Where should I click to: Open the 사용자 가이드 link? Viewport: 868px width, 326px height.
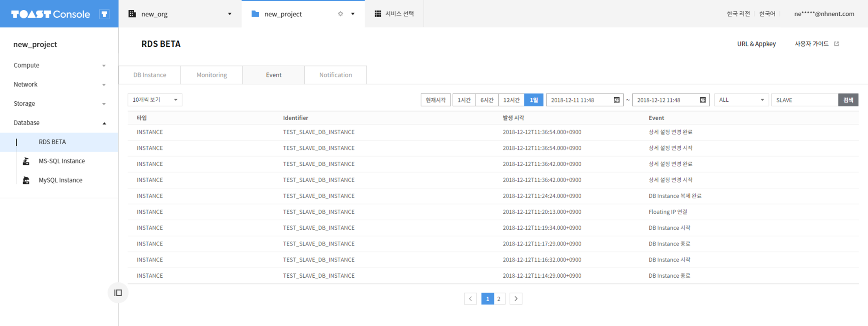(x=811, y=44)
